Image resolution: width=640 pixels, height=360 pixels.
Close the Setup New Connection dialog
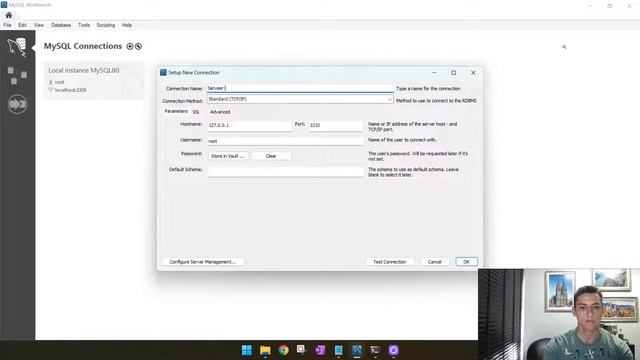[x=473, y=73]
